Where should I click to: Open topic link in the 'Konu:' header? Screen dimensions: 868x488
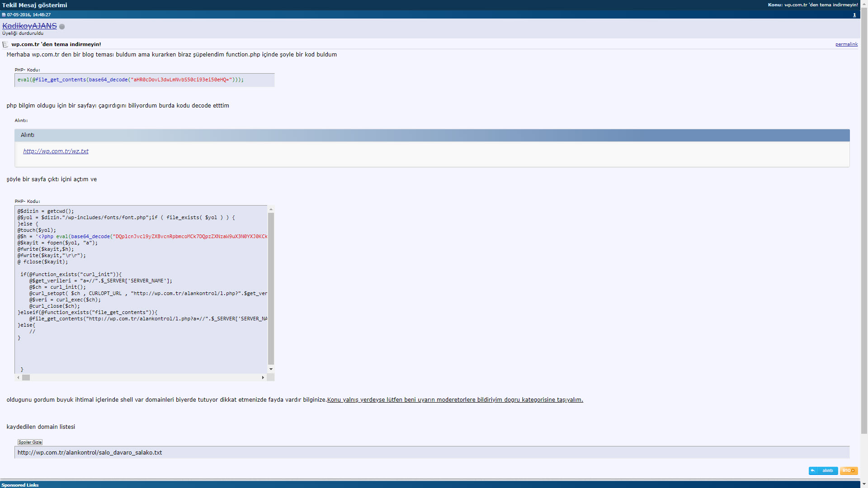point(821,5)
